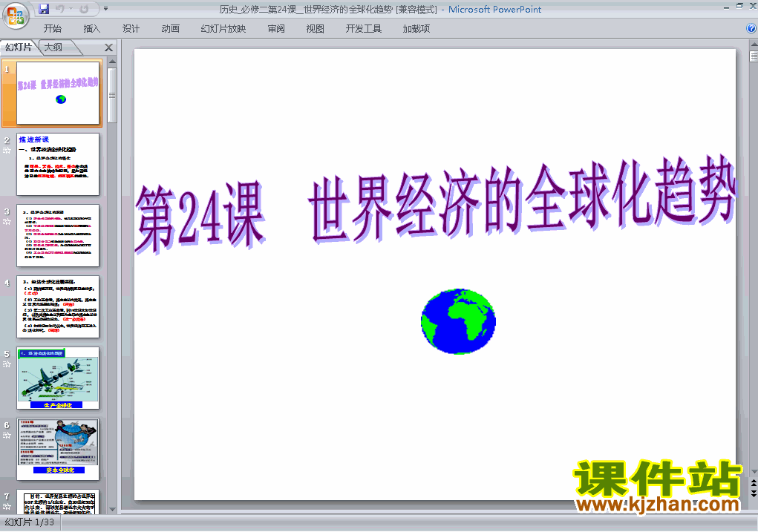758x532 pixels.
Task: Play animations using slide 2 star icon
Action: 7,151
